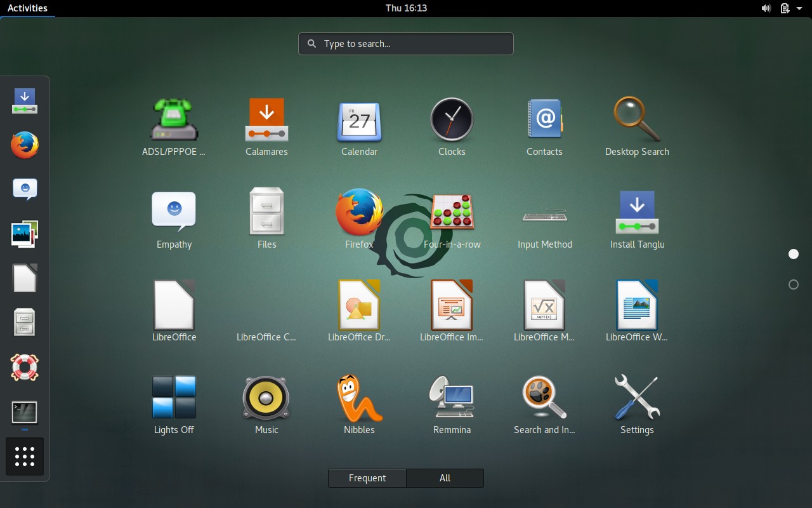812x508 pixels.
Task: Select the Terminal icon in the dock
Action: [x=24, y=411]
